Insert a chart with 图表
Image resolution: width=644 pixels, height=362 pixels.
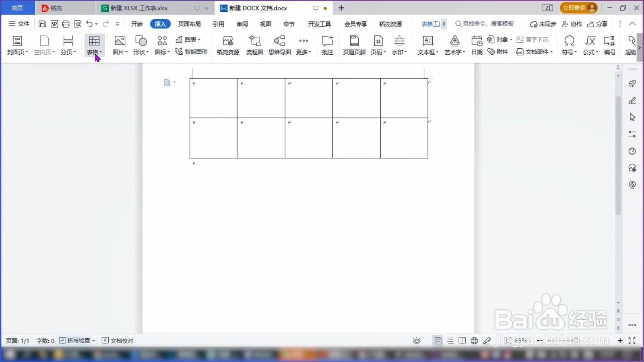(188, 39)
